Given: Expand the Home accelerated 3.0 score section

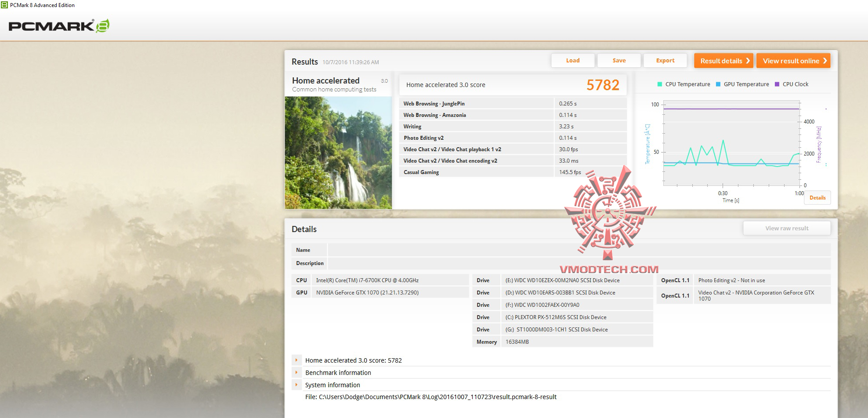Looking at the screenshot, I should point(297,360).
